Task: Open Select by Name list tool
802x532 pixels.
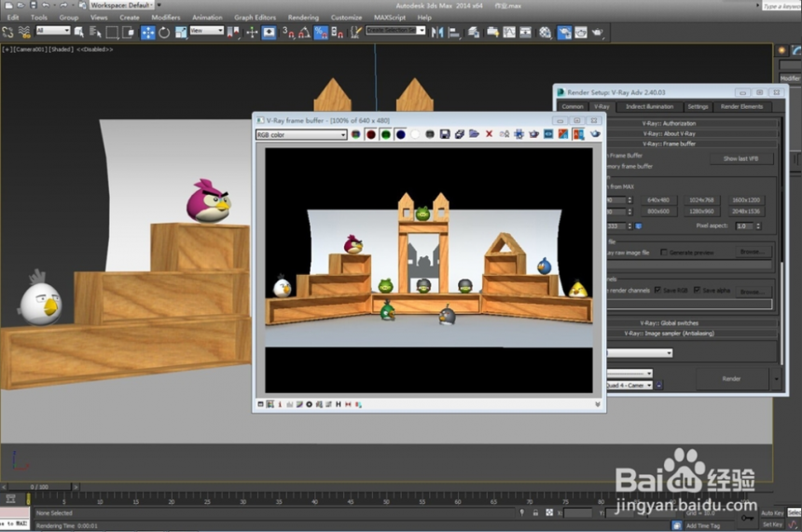Action: click(95, 33)
